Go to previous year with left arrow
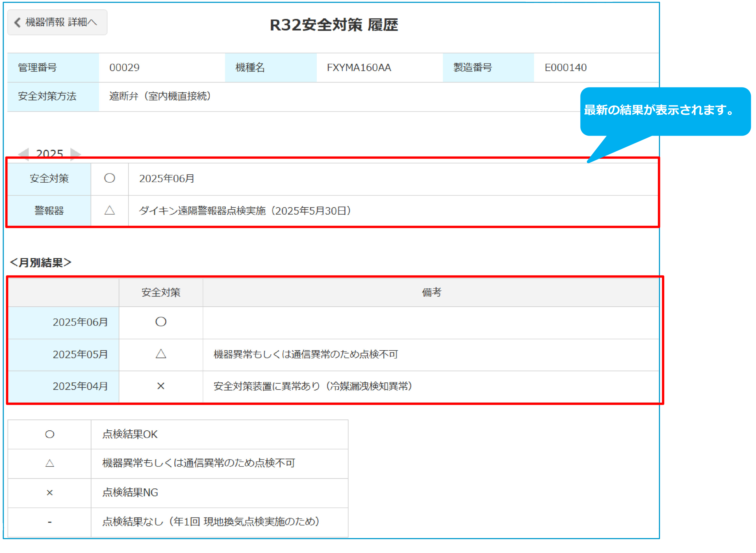The width and height of the screenshot is (756, 553). 24,154
